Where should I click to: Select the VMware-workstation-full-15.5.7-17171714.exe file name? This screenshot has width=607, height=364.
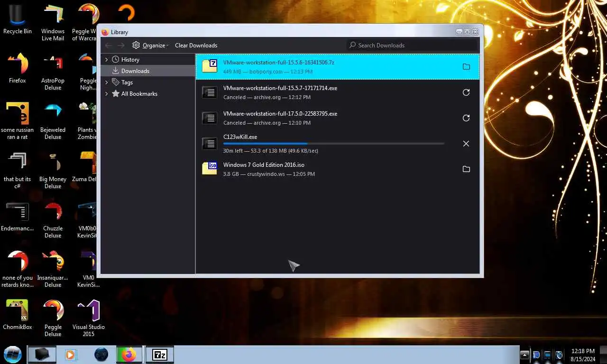click(280, 88)
